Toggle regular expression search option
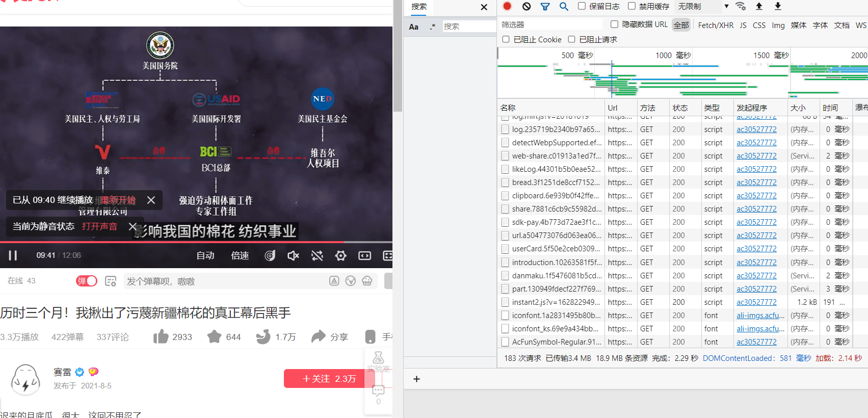The height and width of the screenshot is (418, 868). tap(432, 27)
